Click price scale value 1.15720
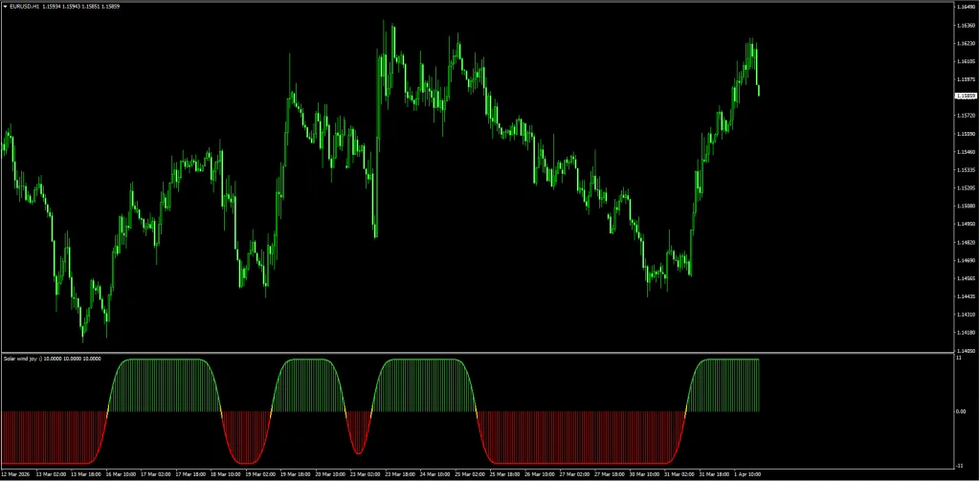 (x=966, y=116)
